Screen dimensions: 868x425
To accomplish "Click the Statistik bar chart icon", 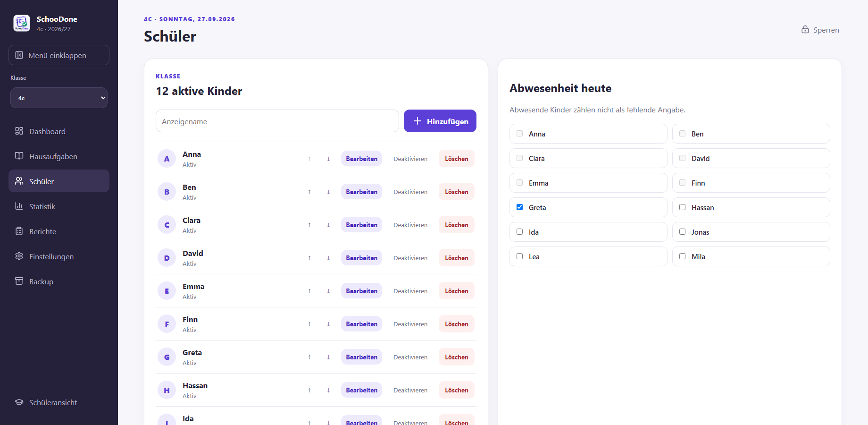I will (19, 206).
